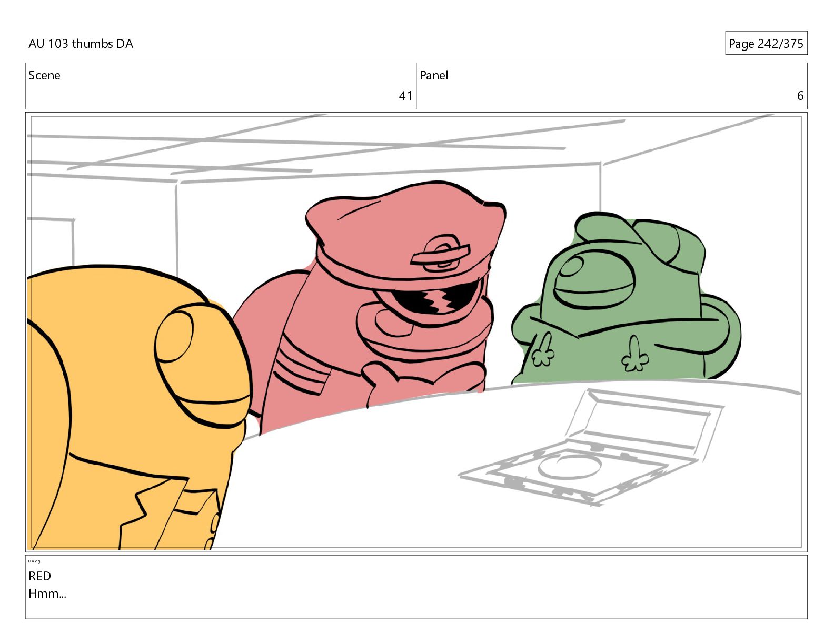834x644 pixels.
Task: Click the 'RED' character name in the dialog
Action: [x=40, y=576]
